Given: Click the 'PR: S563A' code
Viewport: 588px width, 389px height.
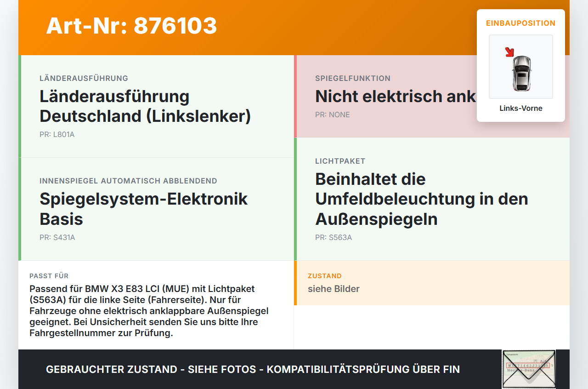Looking at the screenshot, I should pyautogui.click(x=334, y=238).
